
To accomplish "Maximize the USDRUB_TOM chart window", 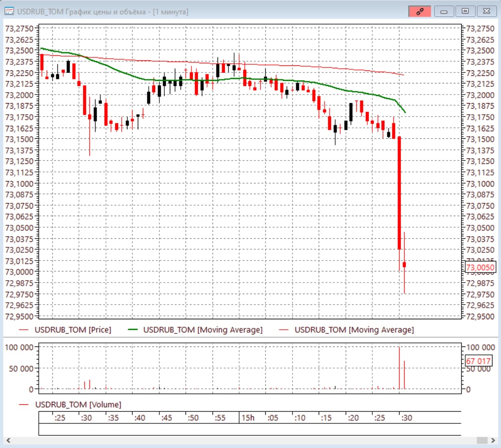I will 465,12.
